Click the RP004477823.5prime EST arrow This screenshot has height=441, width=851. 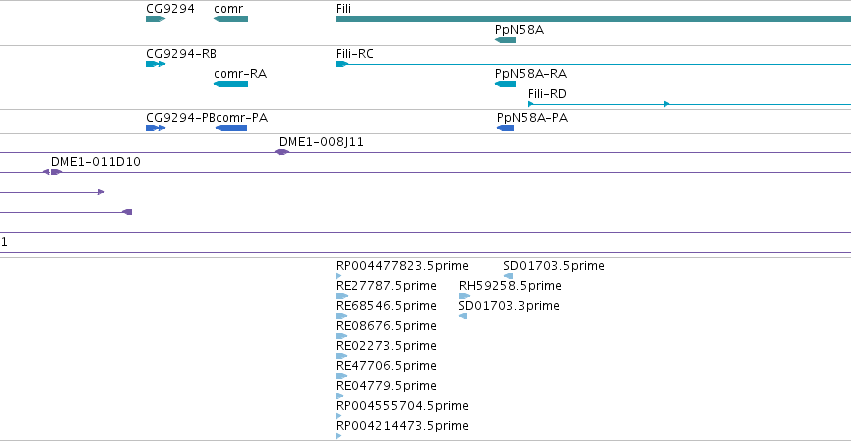click(x=339, y=276)
